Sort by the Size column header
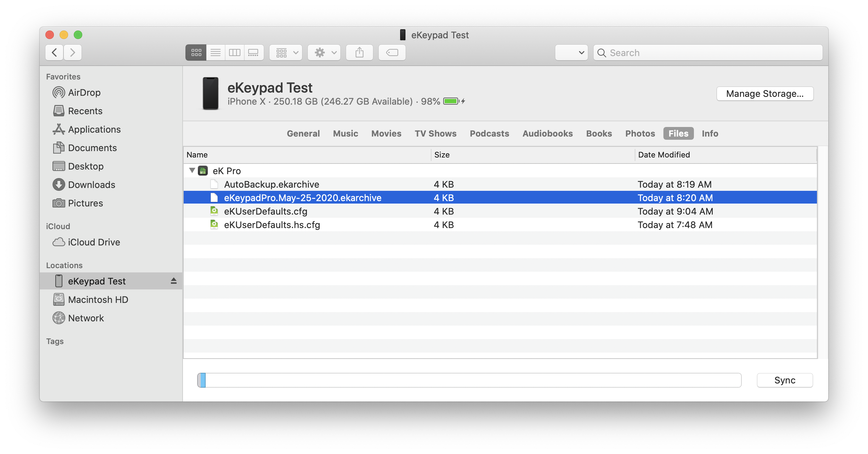 click(x=533, y=155)
